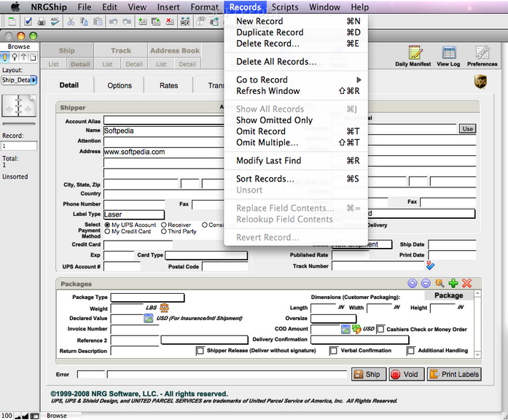Click the Daily Manifest icon
508x420 pixels.
click(413, 53)
